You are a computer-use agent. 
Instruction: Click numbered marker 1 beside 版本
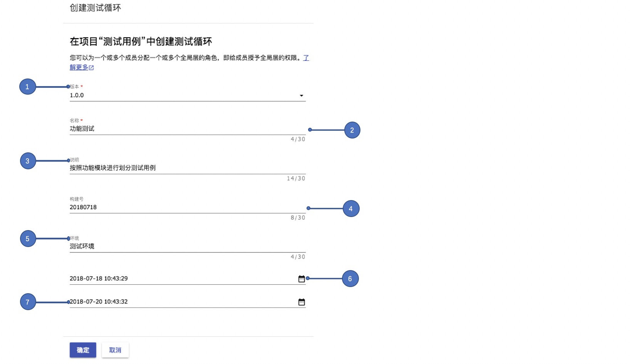(x=27, y=87)
